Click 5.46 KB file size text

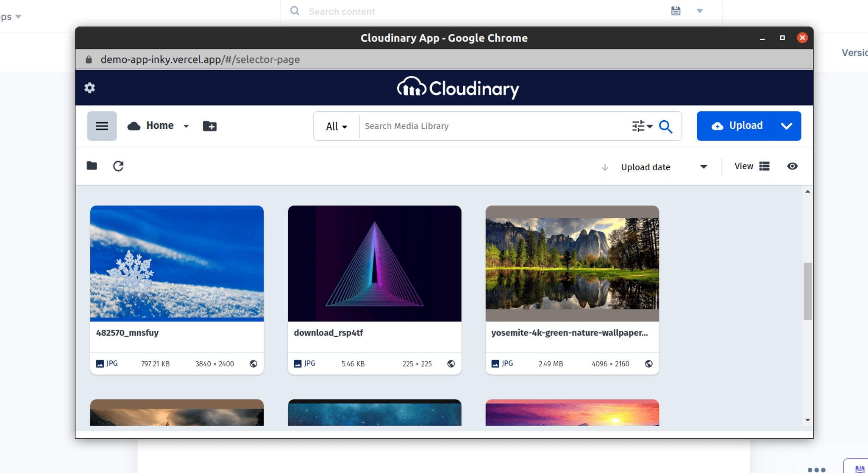coord(353,364)
